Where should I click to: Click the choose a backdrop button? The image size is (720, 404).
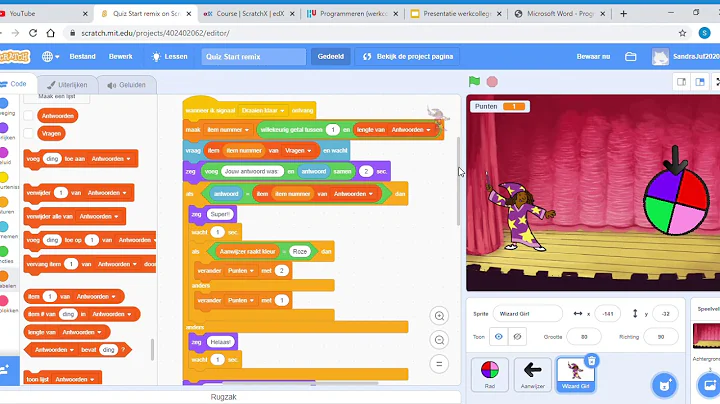709,385
